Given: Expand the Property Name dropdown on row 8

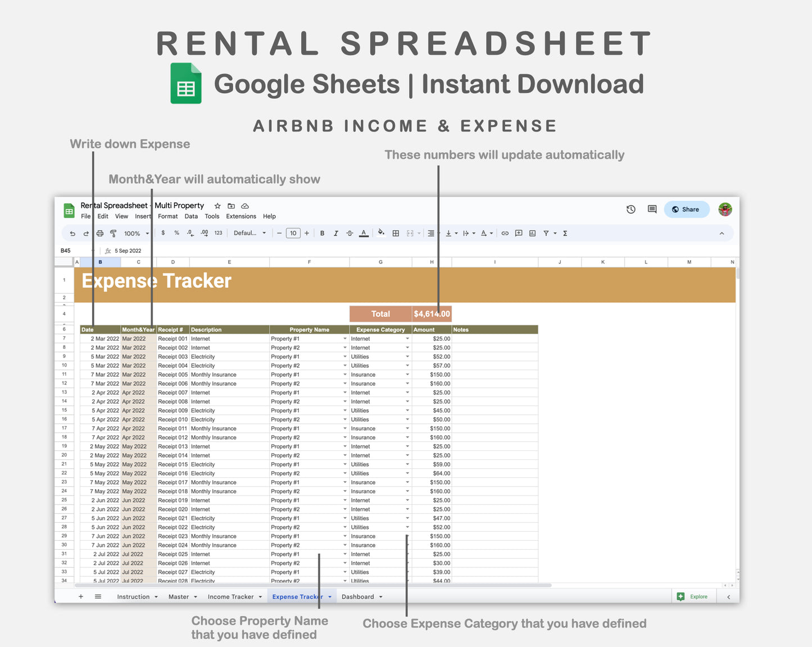Looking at the screenshot, I should point(344,347).
